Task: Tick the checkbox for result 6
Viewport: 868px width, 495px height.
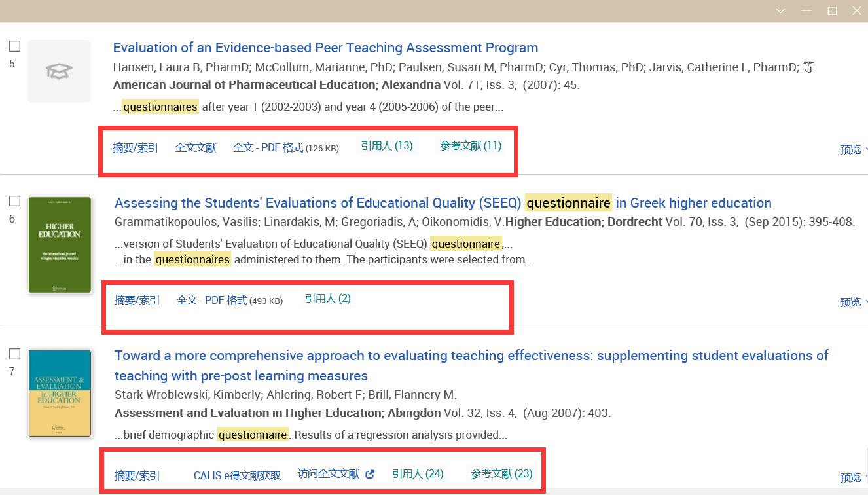Action: click(x=14, y=201)
